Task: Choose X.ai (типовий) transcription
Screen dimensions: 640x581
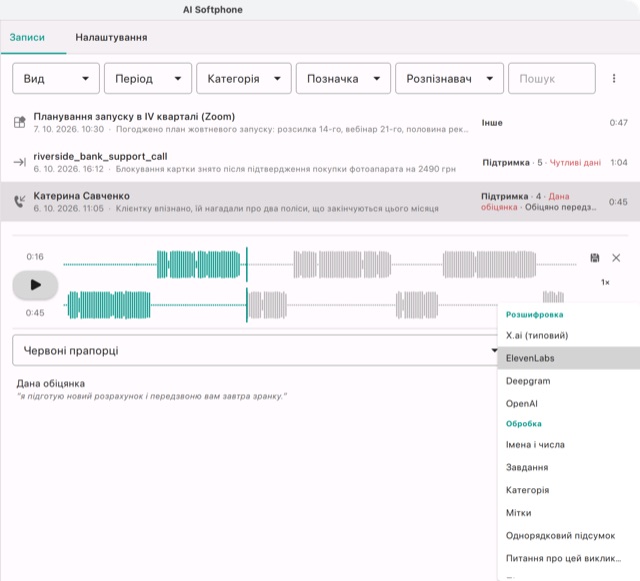Action: [569, 335]
